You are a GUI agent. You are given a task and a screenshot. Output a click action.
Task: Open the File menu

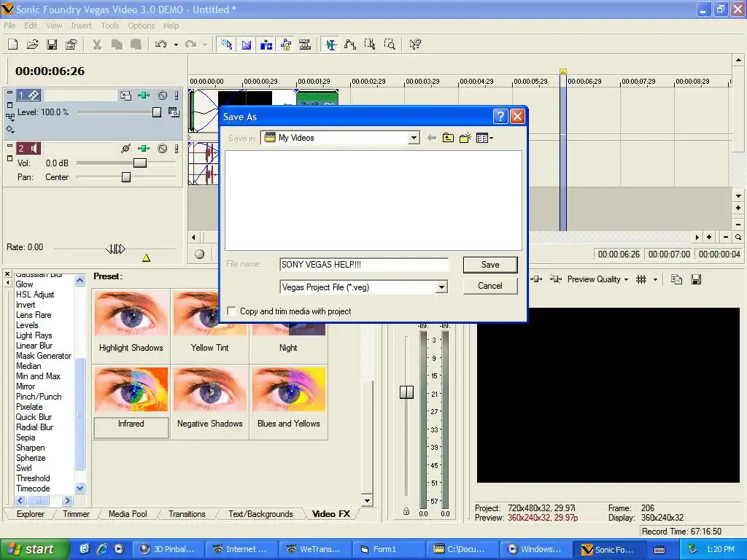9,26
